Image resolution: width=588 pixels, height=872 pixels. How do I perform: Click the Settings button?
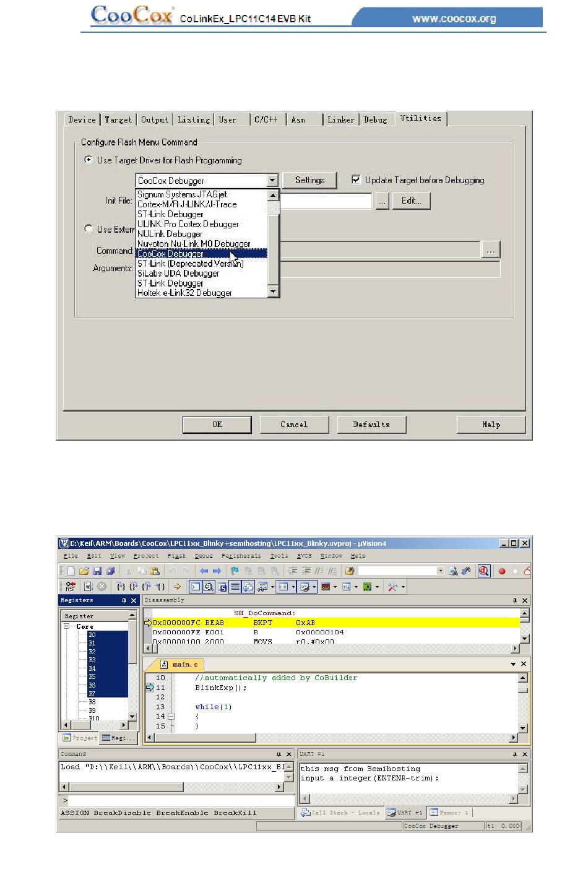[x=309, y=180]
